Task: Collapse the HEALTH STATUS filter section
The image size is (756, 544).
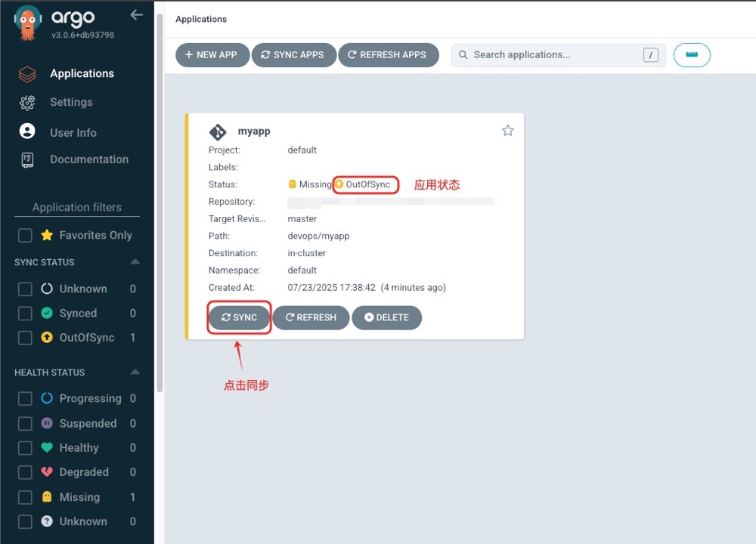Action: (x=135, y=372)
